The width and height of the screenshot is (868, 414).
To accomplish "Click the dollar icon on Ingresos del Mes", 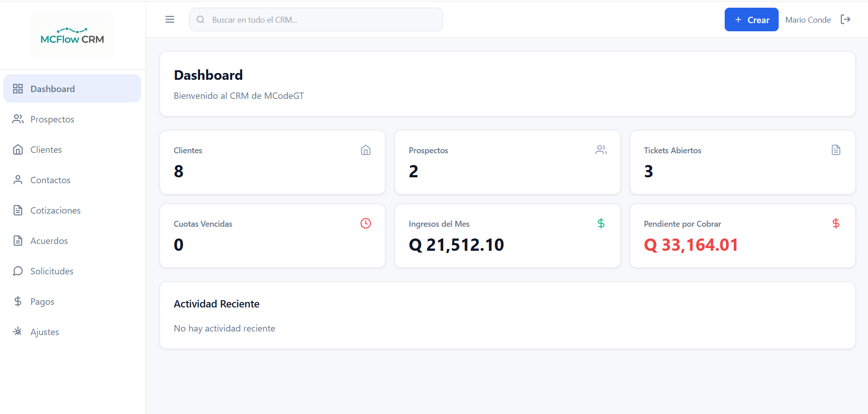I will pyautogui.click(x=600, y=223).
